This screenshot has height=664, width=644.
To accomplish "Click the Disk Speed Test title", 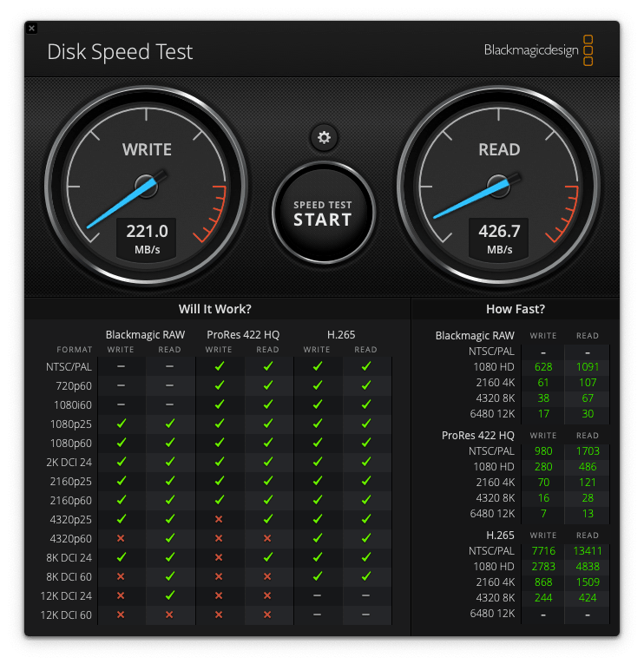I will click(x=120, y=52).
